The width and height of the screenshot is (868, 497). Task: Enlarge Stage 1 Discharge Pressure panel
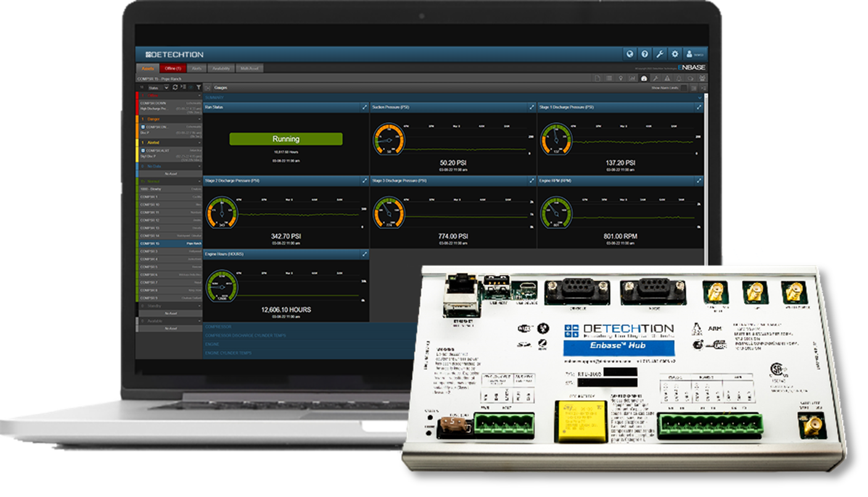[x=699, y=107]
